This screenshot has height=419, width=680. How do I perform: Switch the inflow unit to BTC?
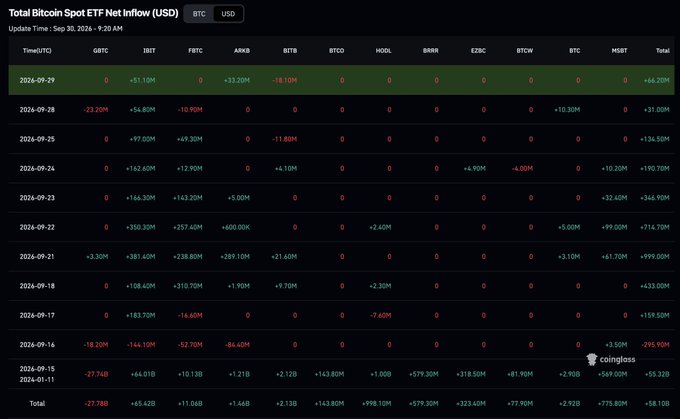(199, 14)
